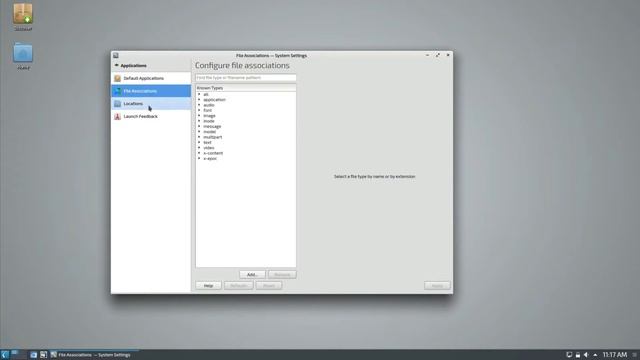This screenshot has width=640, height=360.
Task: Click the 11:17 AM clock
Action: [615, 355]
